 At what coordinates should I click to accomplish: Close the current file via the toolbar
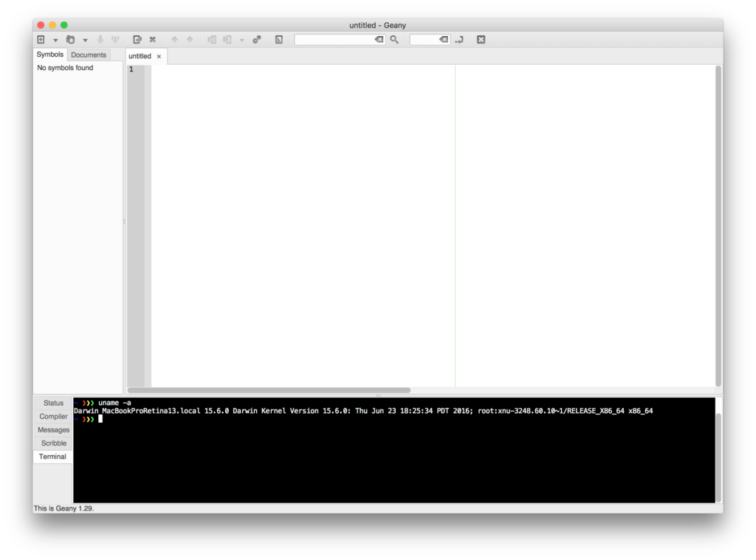[x=153, y=39]
